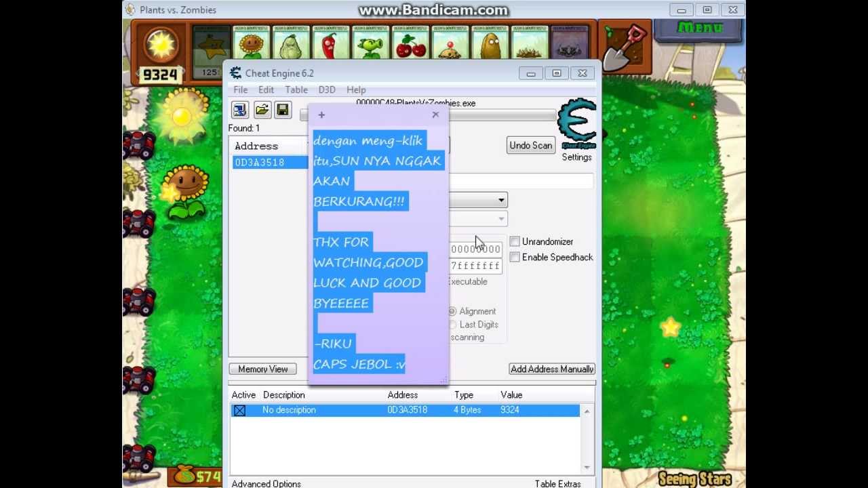Click the 4 Bytes type cell
Viewport: 868px width, 488px height.
click(467, 410)
